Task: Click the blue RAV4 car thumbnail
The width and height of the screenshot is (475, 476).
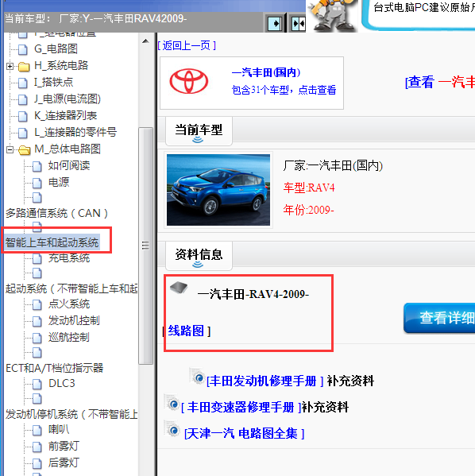Action: (x=218, y=190)
